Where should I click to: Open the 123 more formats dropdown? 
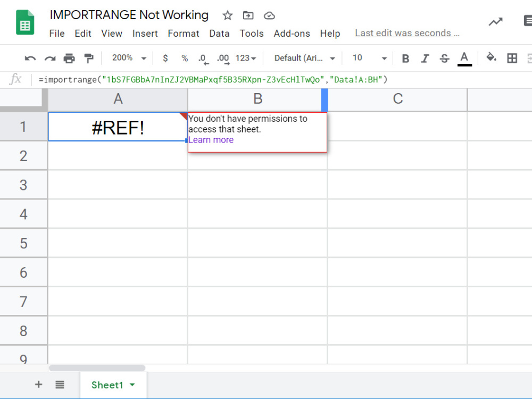coord(246,58)
